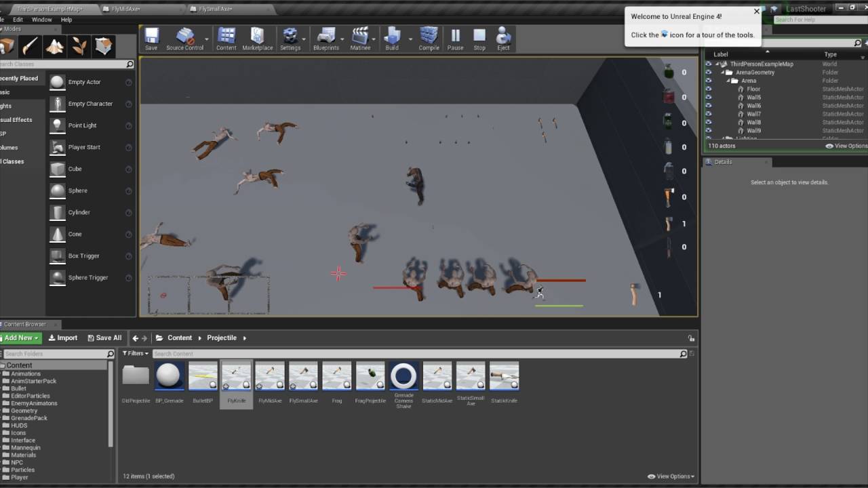868x488 pixels.
Task: Pause the running simulation
Action: click(456, 39)
